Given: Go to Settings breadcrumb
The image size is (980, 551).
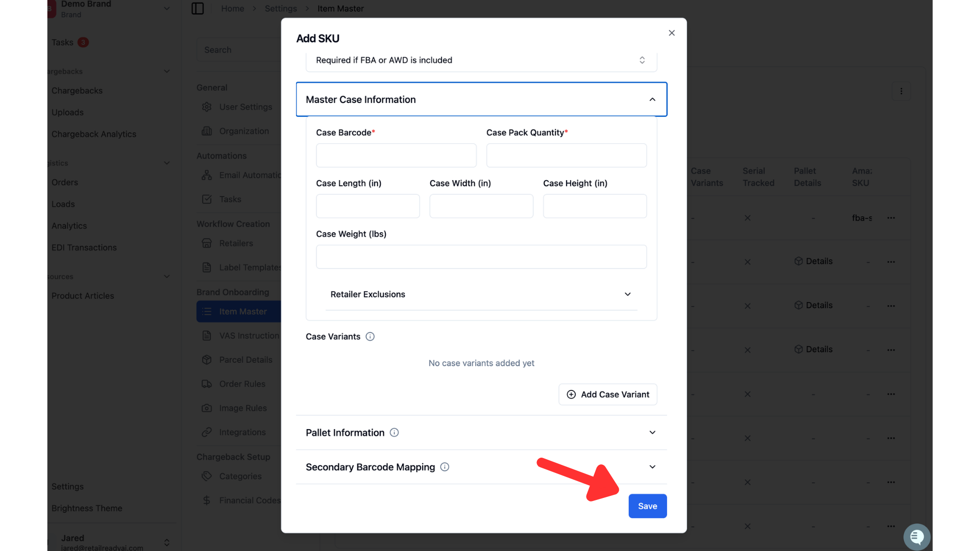Looking at the screenshot, I should [281, 9].
